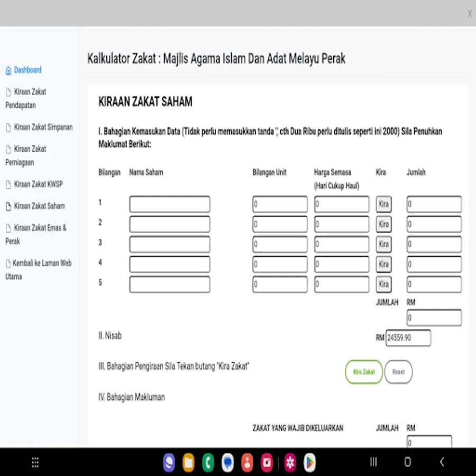Open Kiraan Zakat KWSP page
Screen dimensions: 476x476
pos(34,184)
